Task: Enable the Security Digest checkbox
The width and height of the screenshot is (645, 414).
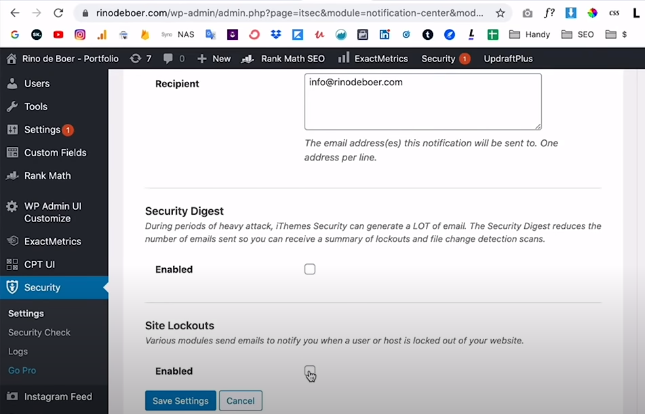Action: coord(310,269)
